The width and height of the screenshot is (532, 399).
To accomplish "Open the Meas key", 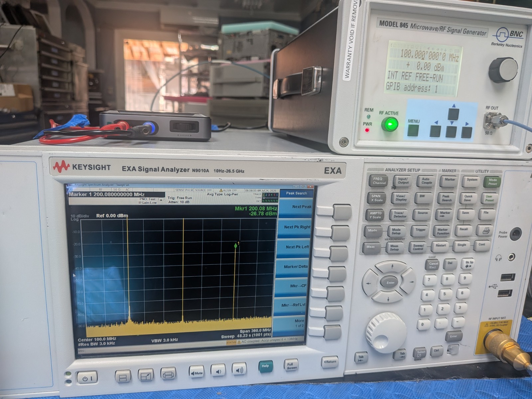I will 371,248.
